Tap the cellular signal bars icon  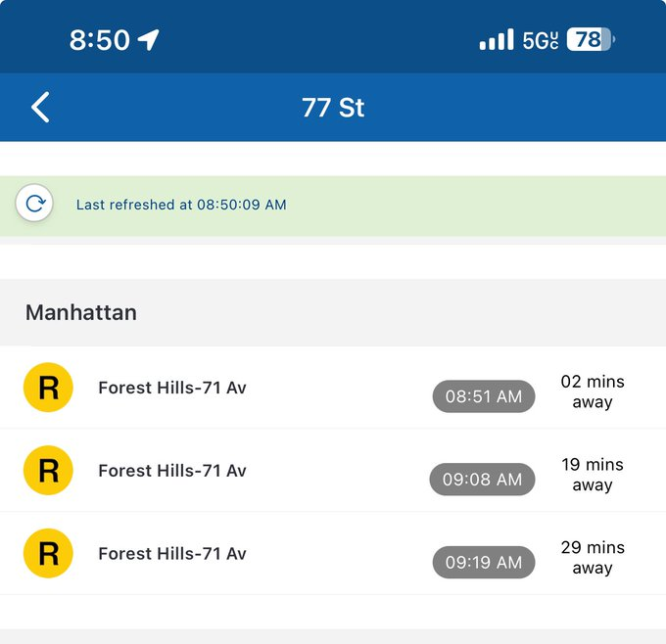(x=497, y=39)
